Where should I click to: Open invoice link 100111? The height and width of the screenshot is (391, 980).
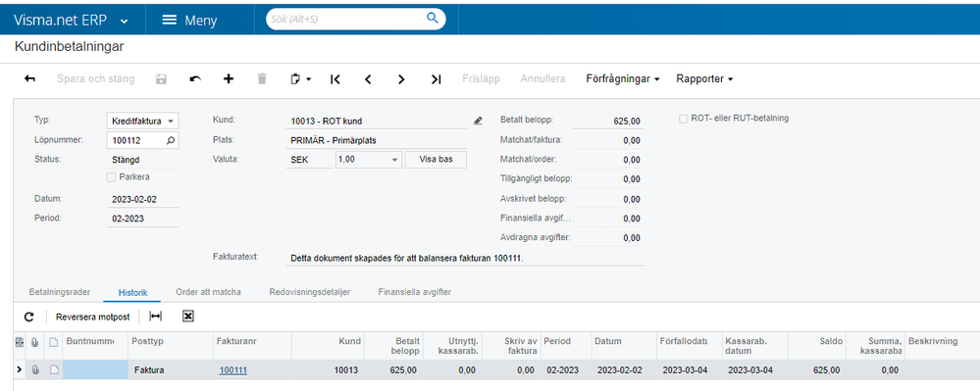click(233, 369)
